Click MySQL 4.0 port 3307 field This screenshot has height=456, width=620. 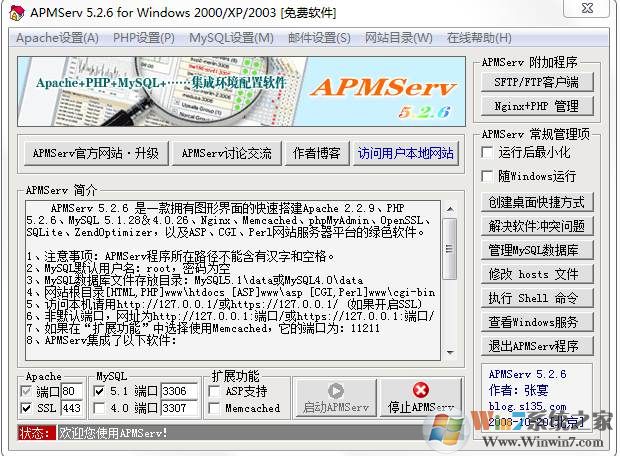click(x=179, y=408)
